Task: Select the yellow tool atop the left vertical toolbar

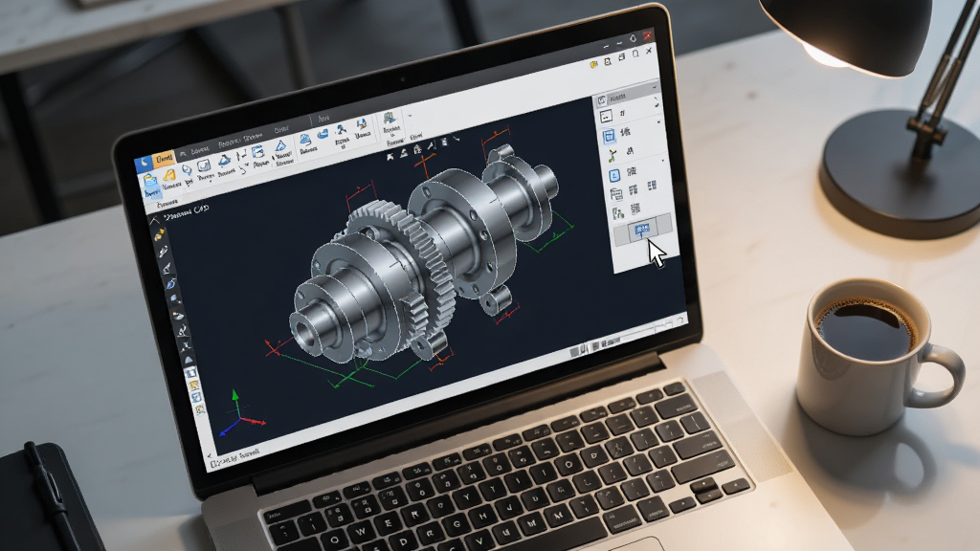Action: (x=159, y=234)
